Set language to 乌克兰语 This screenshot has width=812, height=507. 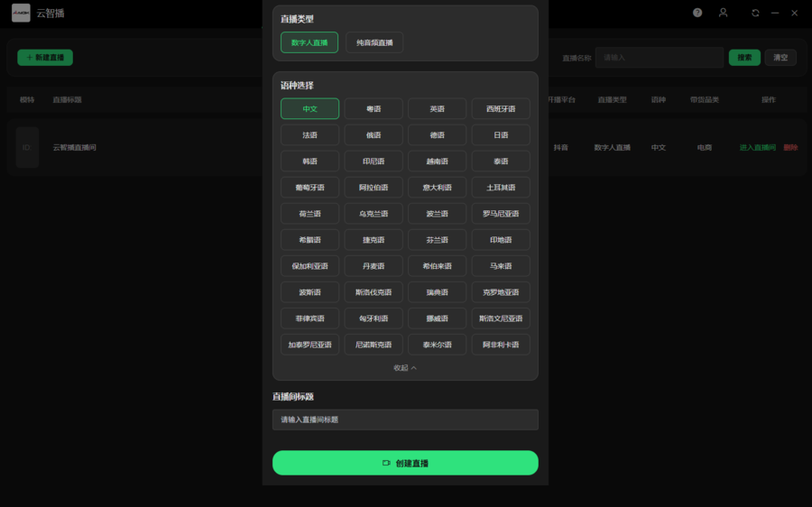[x=374, y=214]
